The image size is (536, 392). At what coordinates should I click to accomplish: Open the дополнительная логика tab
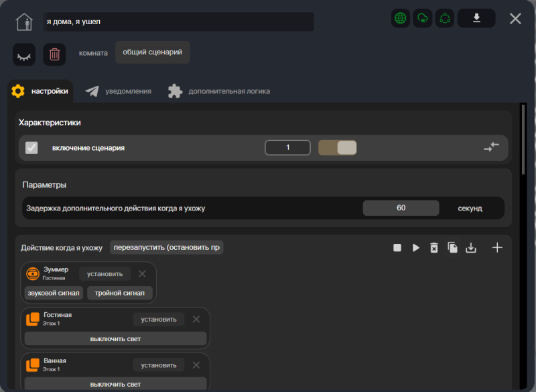(x=219, y=91)
